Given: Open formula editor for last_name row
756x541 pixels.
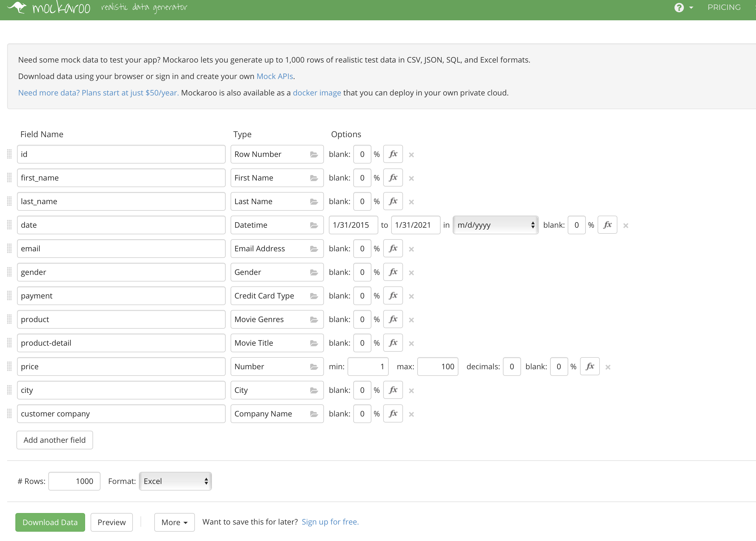Looking at the screenshot, I should 393,202.
